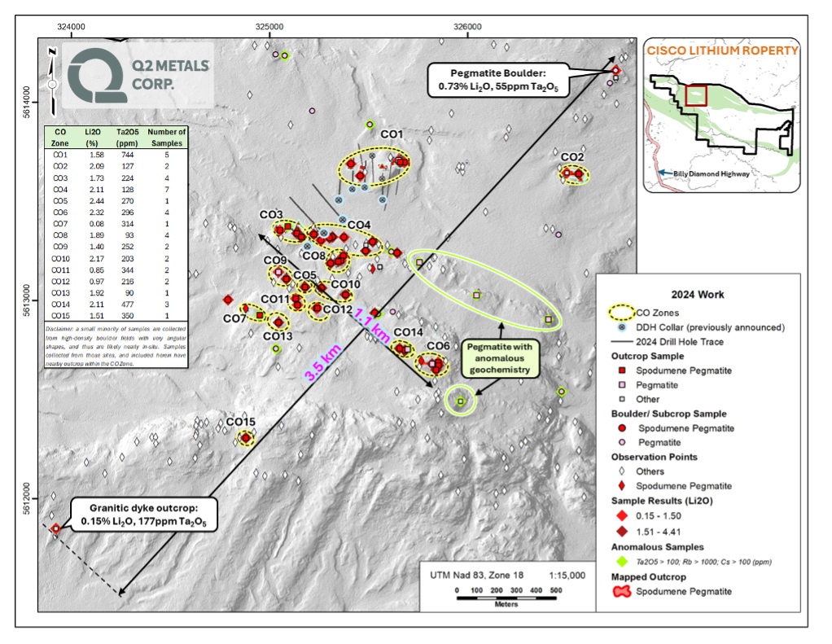Click the CO6 zone label

(438, 345)
